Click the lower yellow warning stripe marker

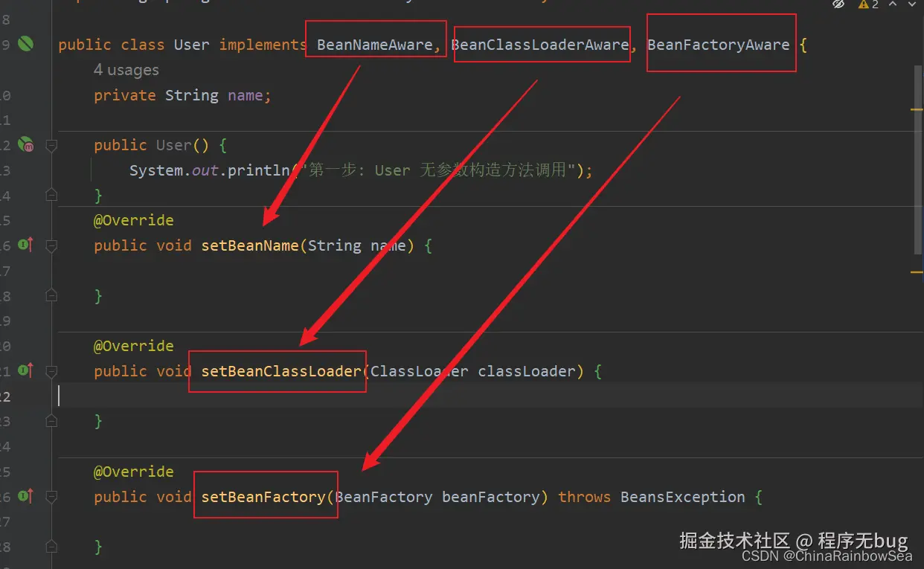[x=917, y=272]
